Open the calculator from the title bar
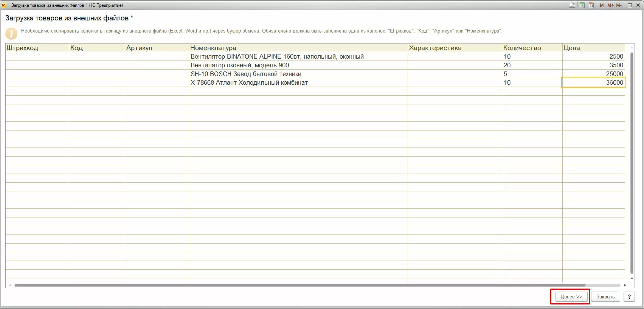The image size is (644, 309). pos(582,5)
